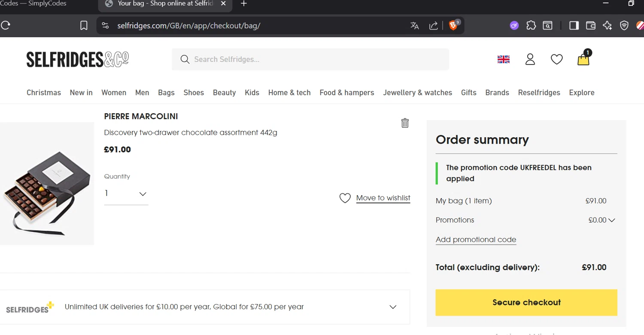This screenshot has width=644, height=335.
Task: Open the yellow shopping bag icon
Action: click(584, 58)
